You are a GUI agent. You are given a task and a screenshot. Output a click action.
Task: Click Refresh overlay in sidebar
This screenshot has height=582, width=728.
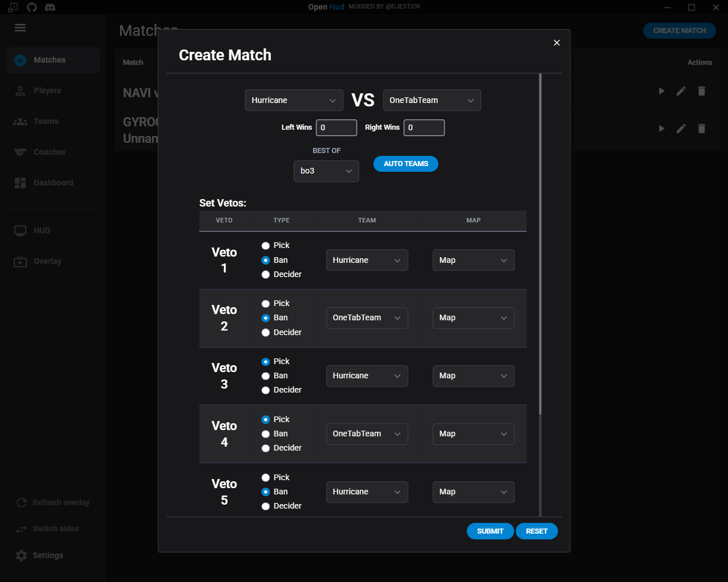coord(53,503)
